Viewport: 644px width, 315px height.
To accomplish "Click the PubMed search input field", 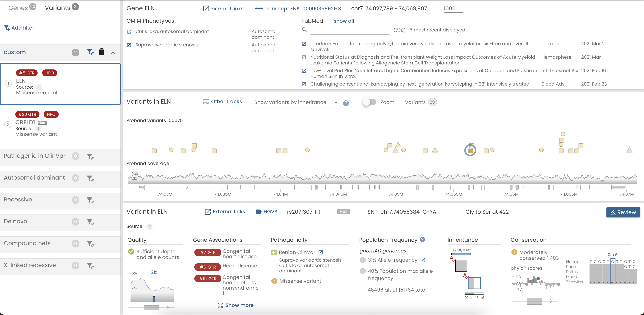I will (350, 30).
